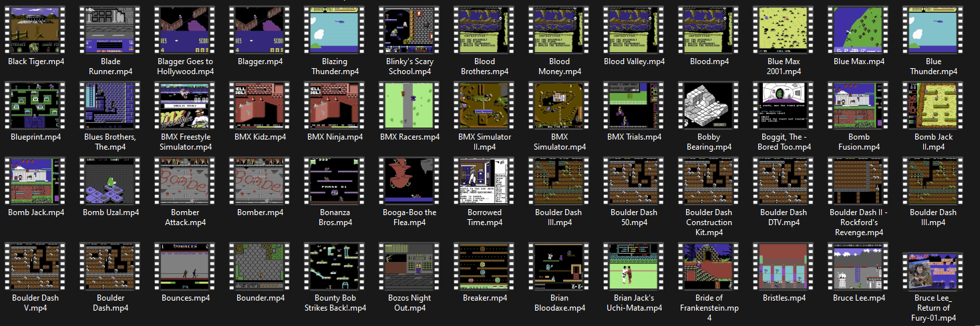Click the file name Boulder Dash 50.mp4
This screenshot has height=326, width=980.
click(x=635, y=217)
